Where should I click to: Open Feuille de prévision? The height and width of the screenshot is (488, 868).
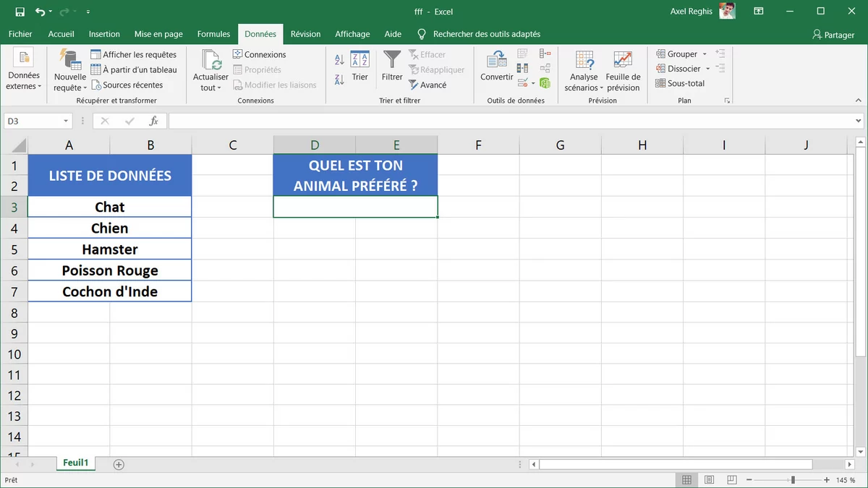coord(623,69)
